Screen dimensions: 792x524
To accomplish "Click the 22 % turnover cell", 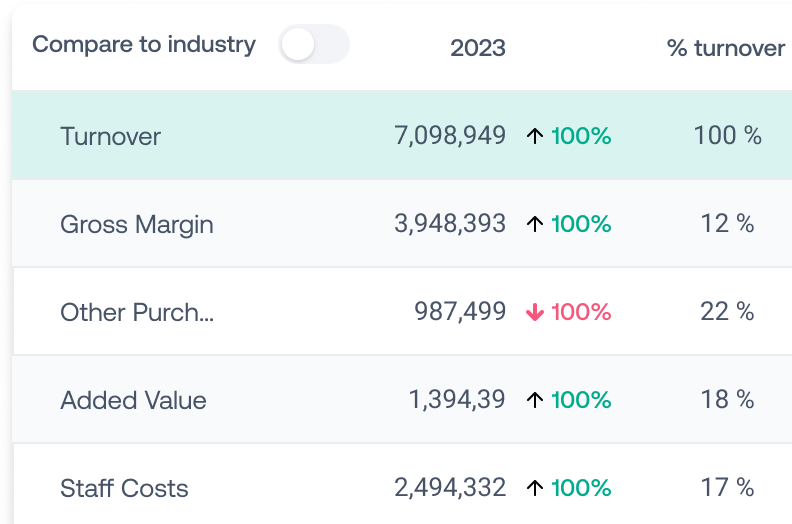I will pyautogui.click(x=727, y=312).
